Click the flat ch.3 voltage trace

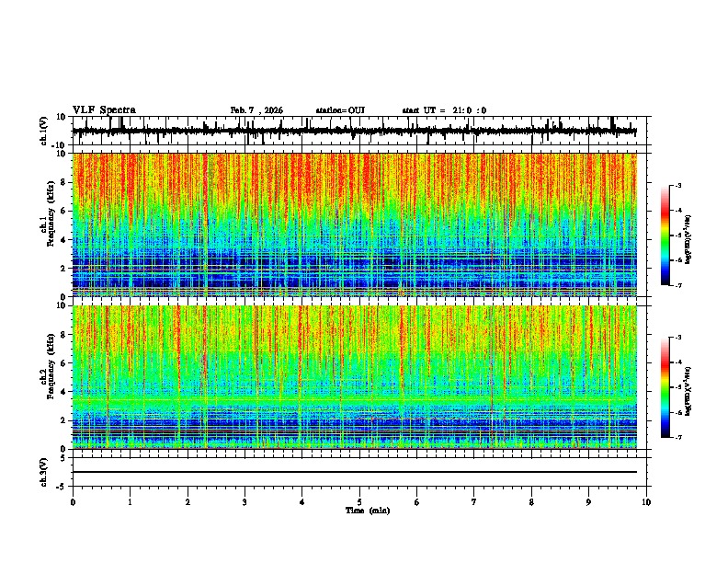click(355, 472)
